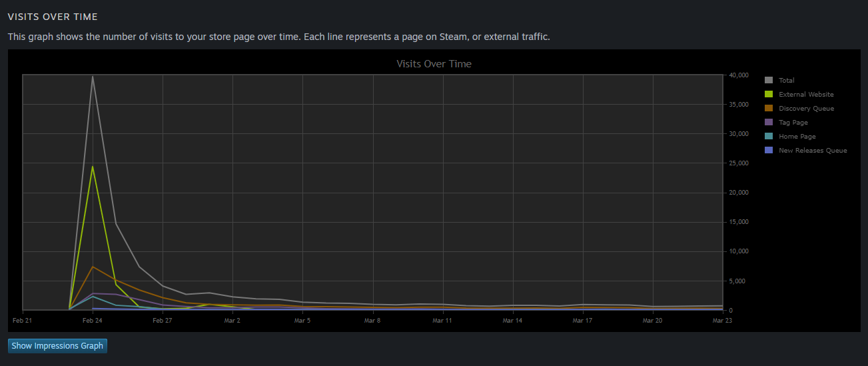Screen dimensions: 868x366
Task: Toggle the Discovery Queue legend label
Action: point(806,109)
